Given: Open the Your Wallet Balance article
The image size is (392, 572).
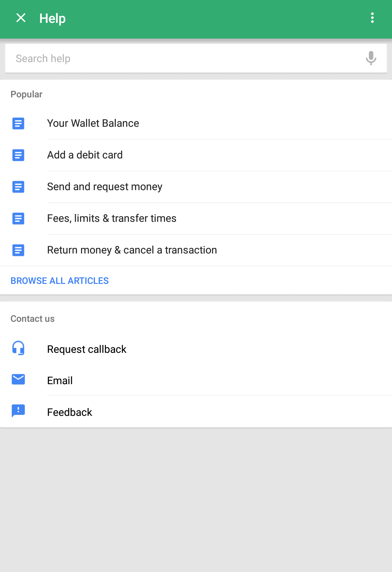Looking at the screenshot, I should tap(196, 123).
